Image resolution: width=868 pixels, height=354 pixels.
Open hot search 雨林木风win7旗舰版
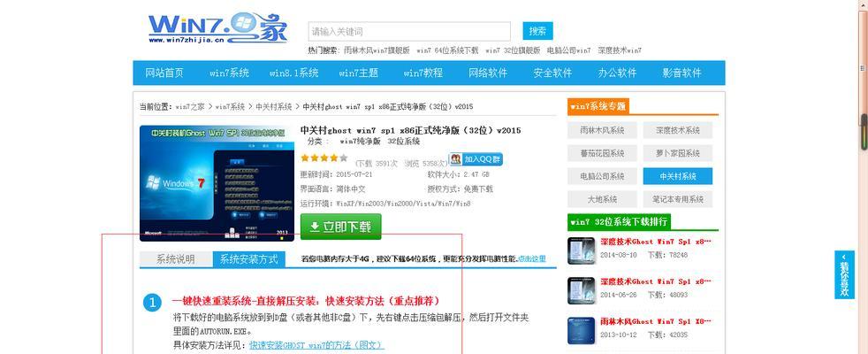(377, 50)
